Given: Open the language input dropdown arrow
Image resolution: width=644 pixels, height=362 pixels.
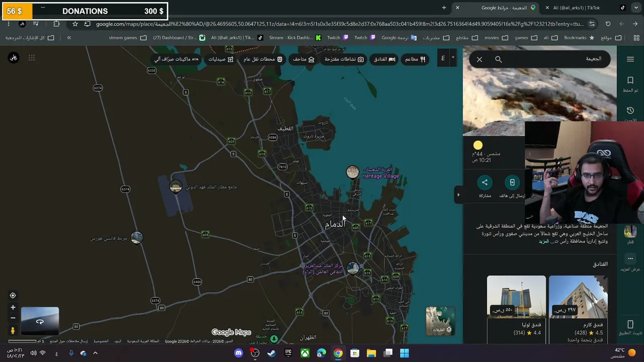Looking at the screenshot, I should coord(453,58).
